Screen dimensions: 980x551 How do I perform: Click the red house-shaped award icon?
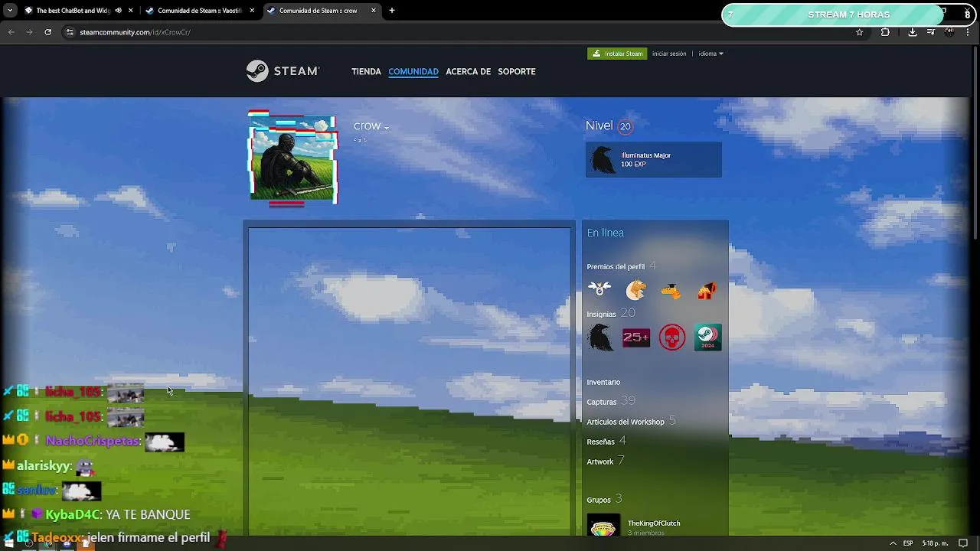(x=707, y=290)
